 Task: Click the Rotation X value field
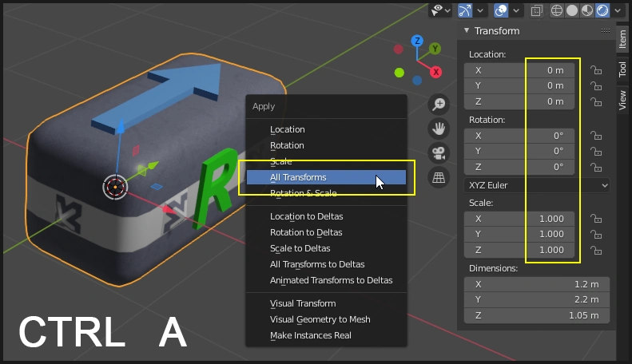click(x=519, y=135)
